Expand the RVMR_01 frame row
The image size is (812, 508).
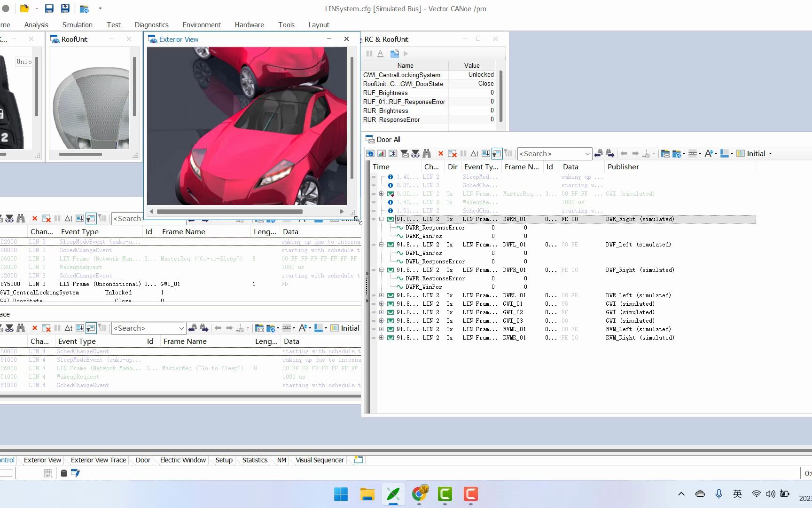pyautogui.click(x=381, y=338)
